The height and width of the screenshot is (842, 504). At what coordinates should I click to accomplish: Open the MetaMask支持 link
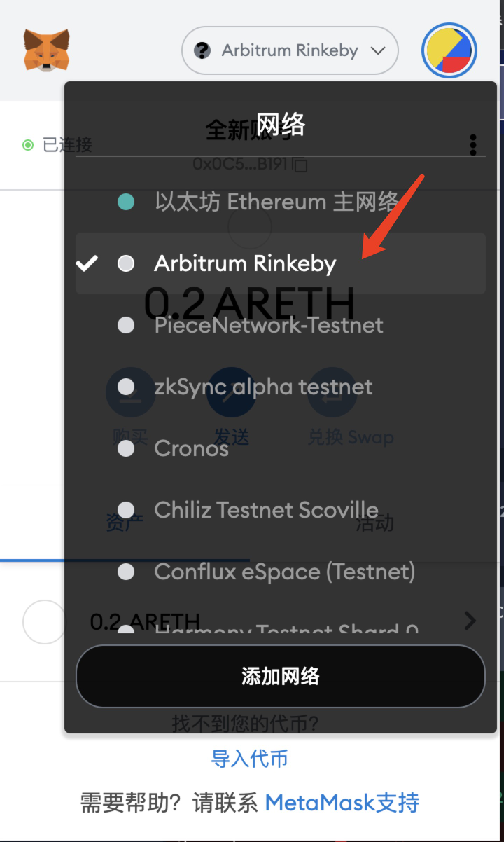pyautogui.click(x=342, y=802)
